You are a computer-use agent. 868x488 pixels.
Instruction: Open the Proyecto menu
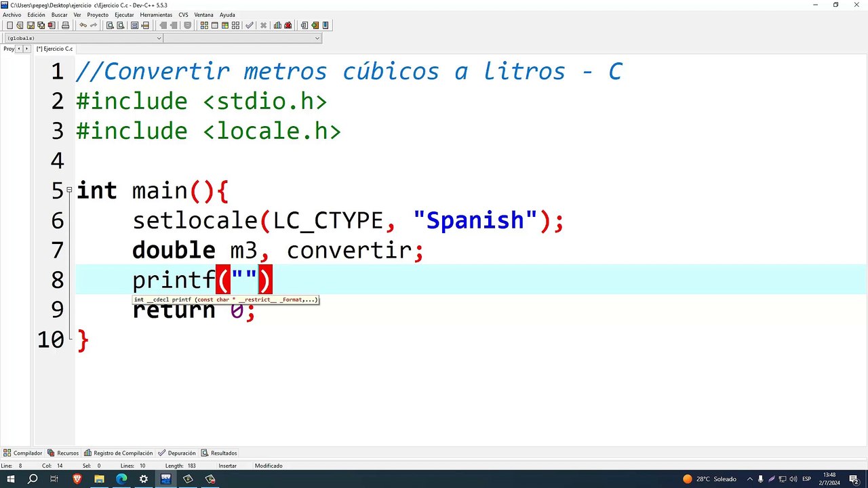coord(98,14)
